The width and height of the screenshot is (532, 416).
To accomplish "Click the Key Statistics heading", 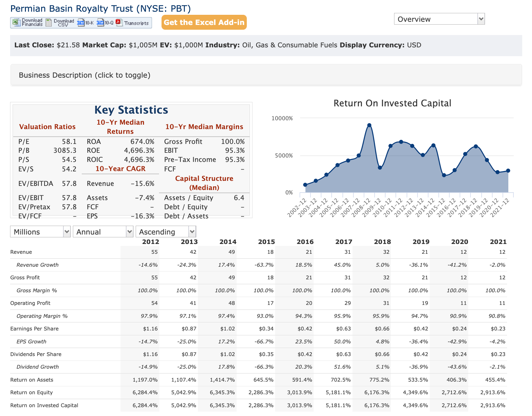I will click(x=131, y=110).
